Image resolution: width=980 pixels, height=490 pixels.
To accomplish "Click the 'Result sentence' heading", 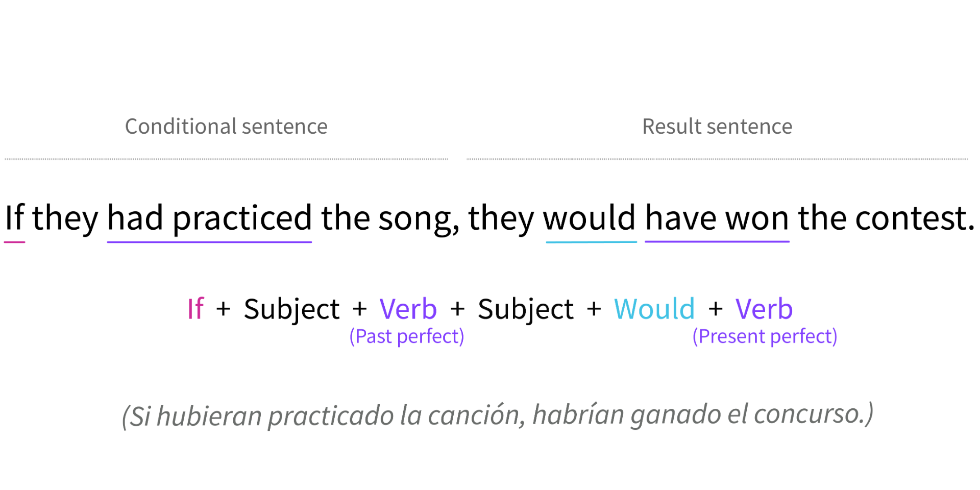I will [x=717, y=127].
